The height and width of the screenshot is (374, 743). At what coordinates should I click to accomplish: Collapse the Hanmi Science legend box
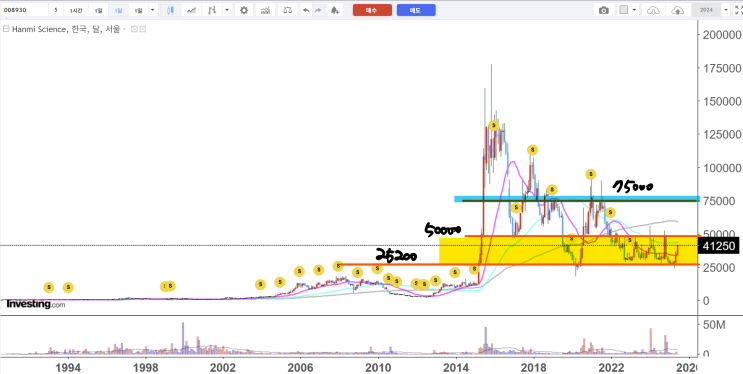tap(6, 29)
